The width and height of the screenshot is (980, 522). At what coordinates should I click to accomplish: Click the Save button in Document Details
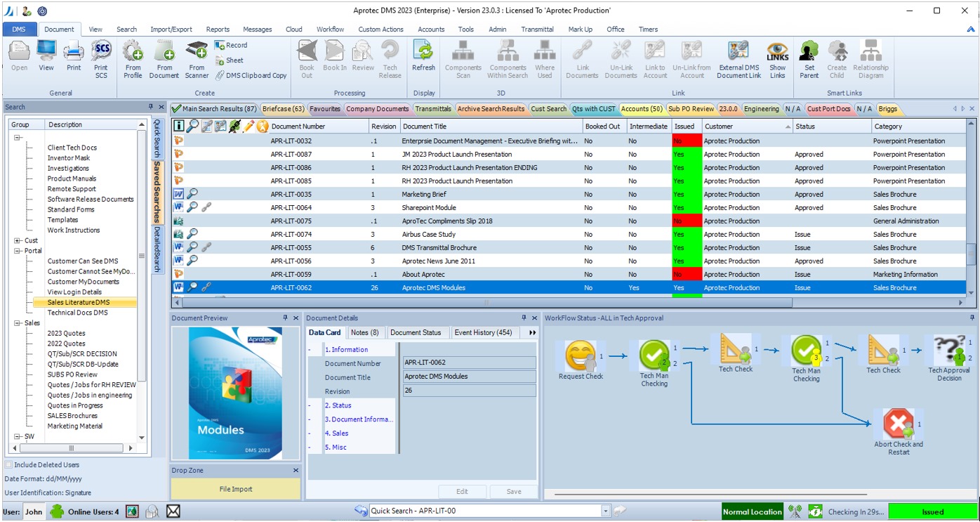point(514,492)
